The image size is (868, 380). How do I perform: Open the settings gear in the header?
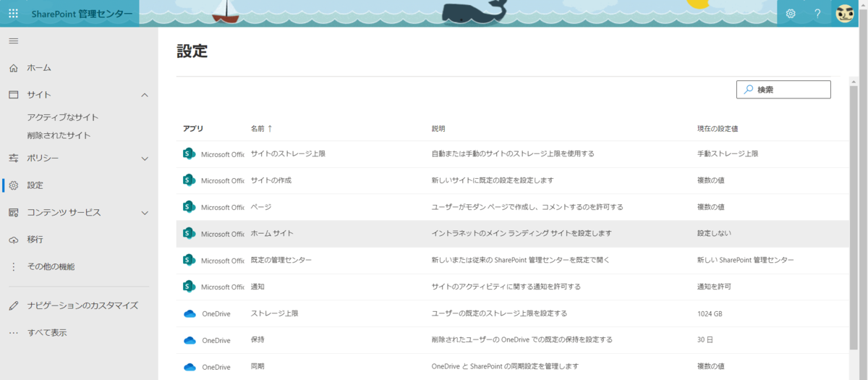pyautogui.click(x=791, y=13)
